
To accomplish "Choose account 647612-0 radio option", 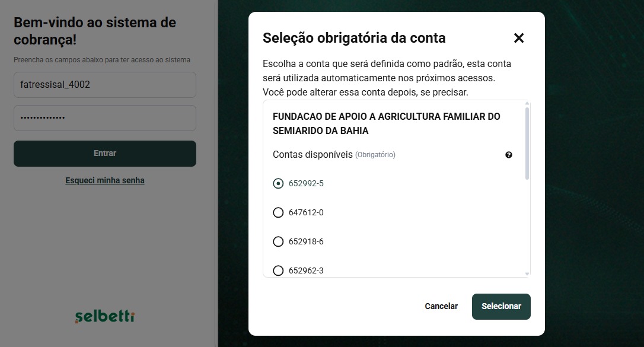I will 278,212.
